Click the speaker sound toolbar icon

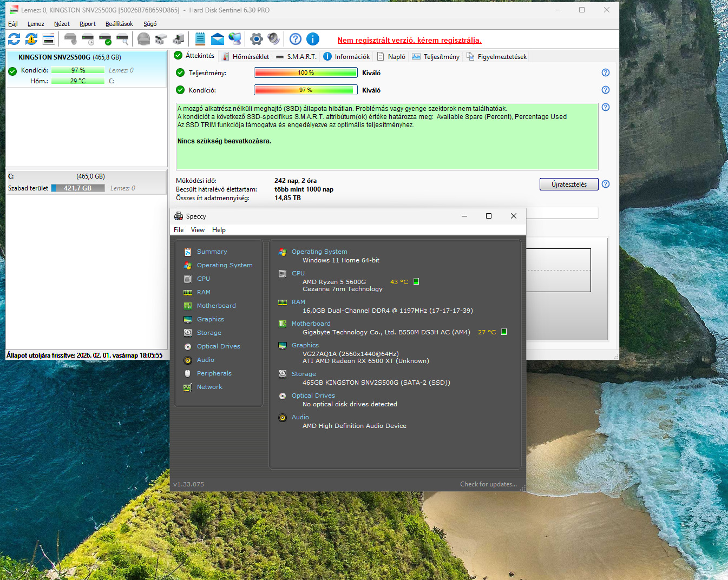274,39
